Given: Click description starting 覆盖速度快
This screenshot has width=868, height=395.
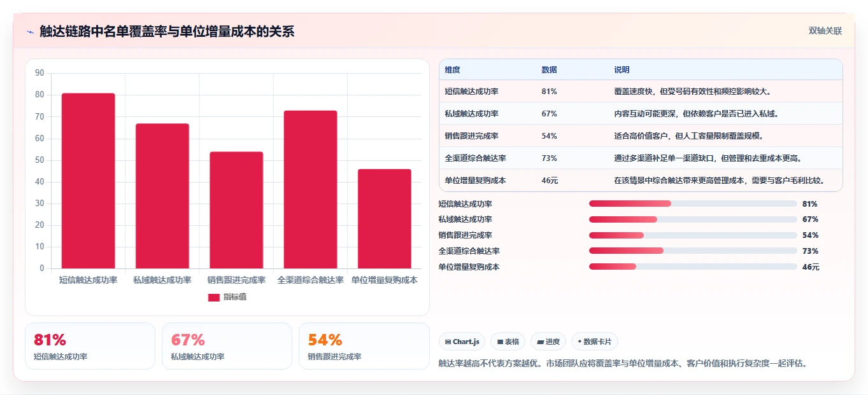Looking at the screenshot, I should 693,92.
